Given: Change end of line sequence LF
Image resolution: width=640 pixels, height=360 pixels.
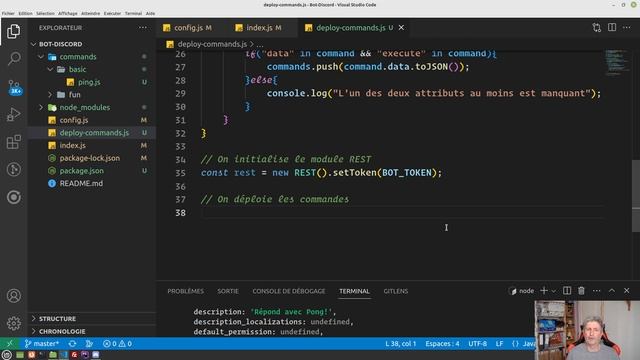Looking at the screenshot, I should point(499,344).
